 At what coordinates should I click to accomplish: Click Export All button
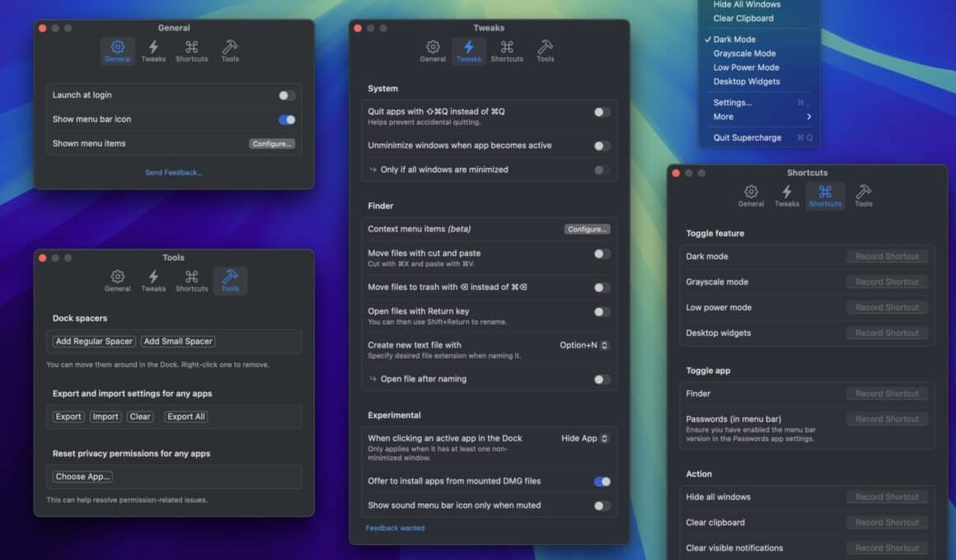186,417
